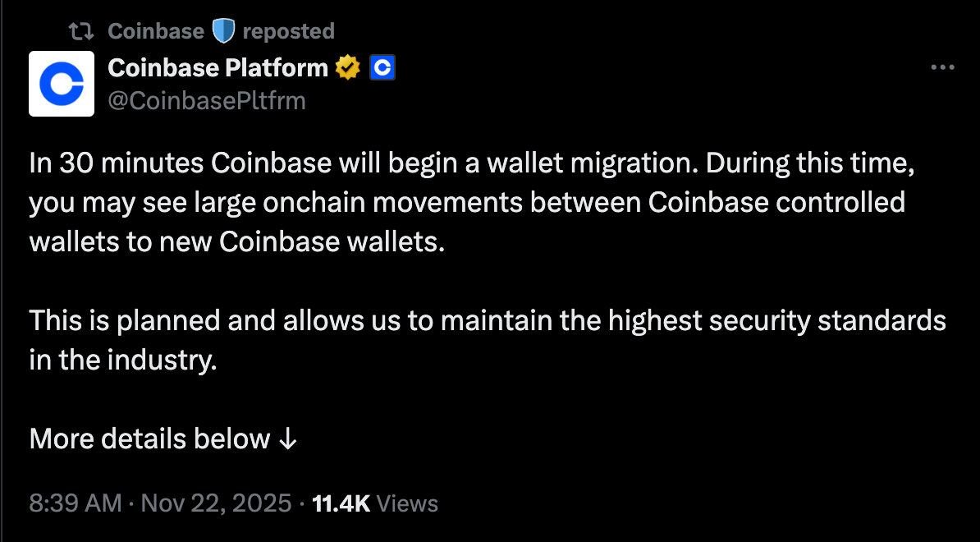
Task: Open the @CoinbasePltfrm profile handle
Action: tap(207, 100)
